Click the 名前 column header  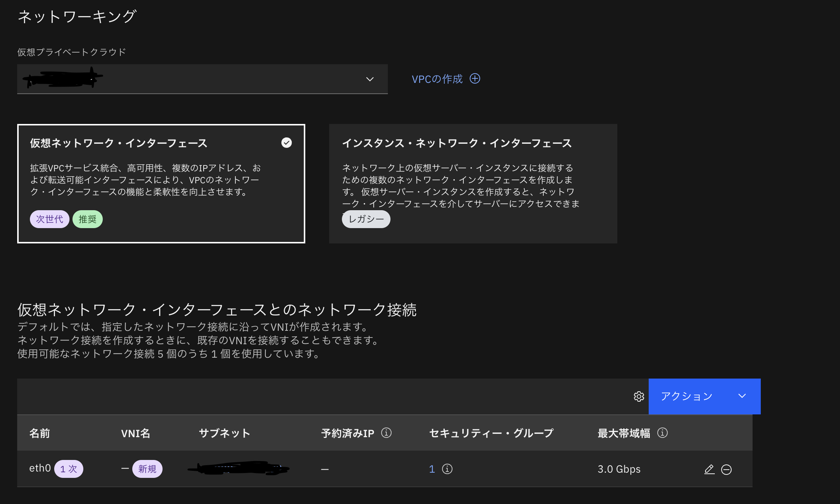pos(40,433)
